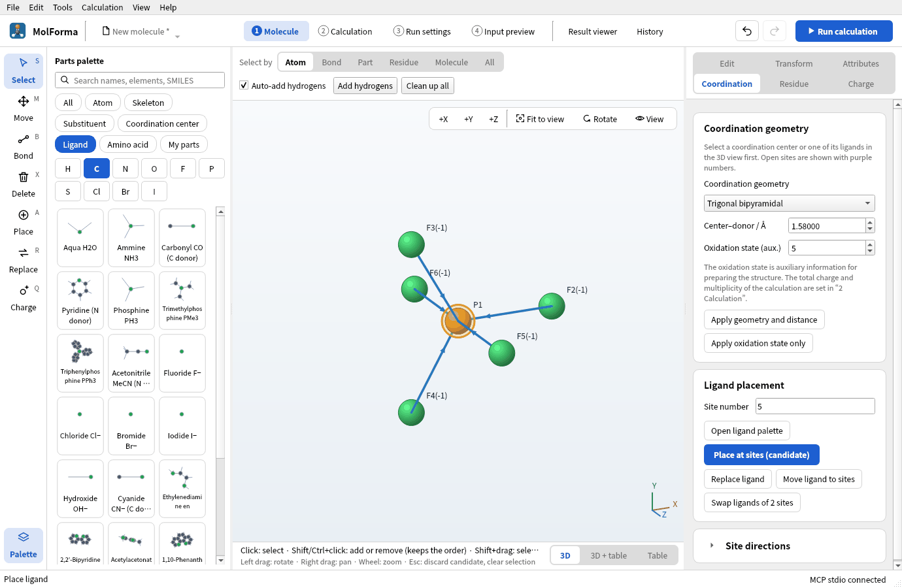Select the Triphenylphosphine PPh3 ligand

[80, 363]
